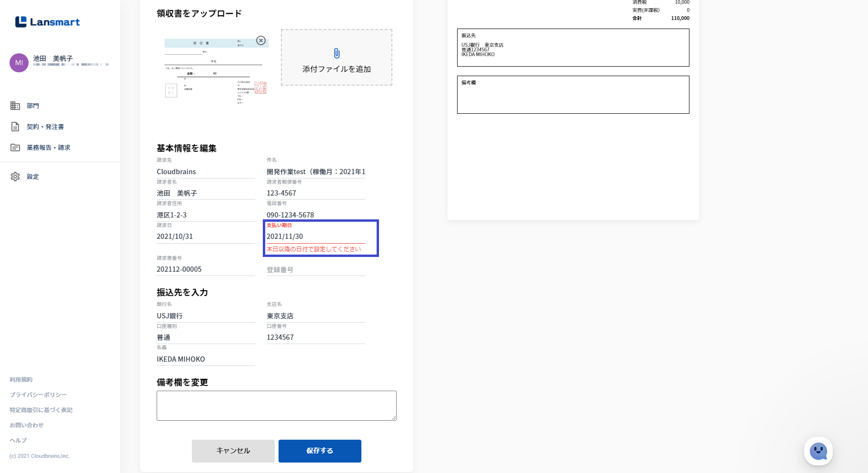The width and height of the screenshot is (868, 473).
Task: Click the 請求日 date field
Action: click(205, 236)
